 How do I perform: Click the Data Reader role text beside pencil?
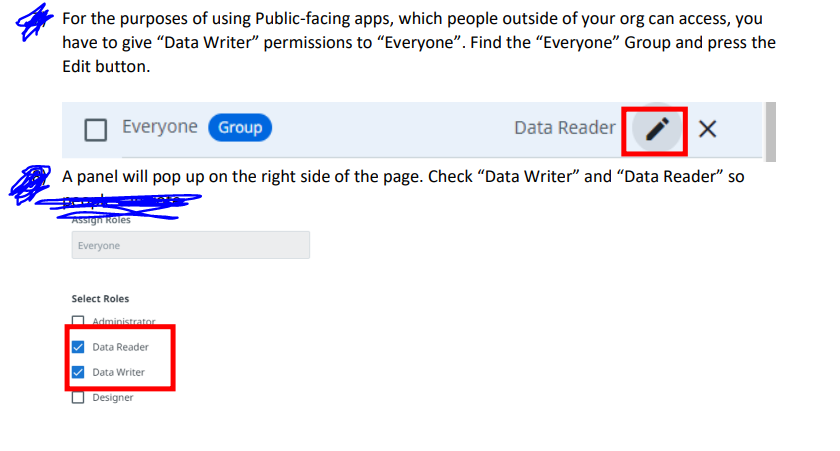point(565,128)
